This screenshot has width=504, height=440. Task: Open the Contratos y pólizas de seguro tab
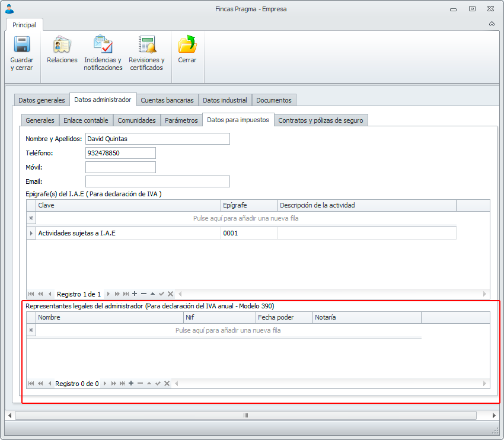pos(321,120)
